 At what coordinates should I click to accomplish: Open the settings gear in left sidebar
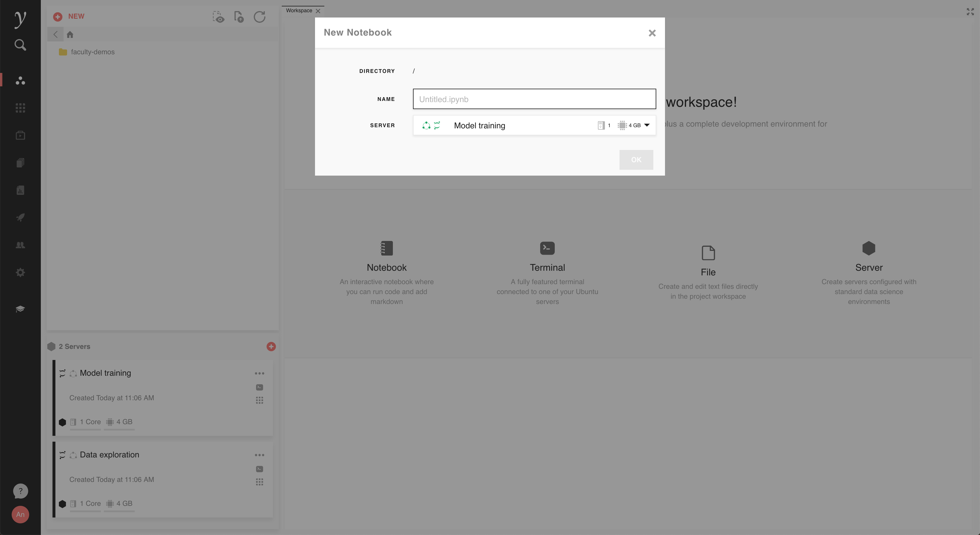point(20,272)
